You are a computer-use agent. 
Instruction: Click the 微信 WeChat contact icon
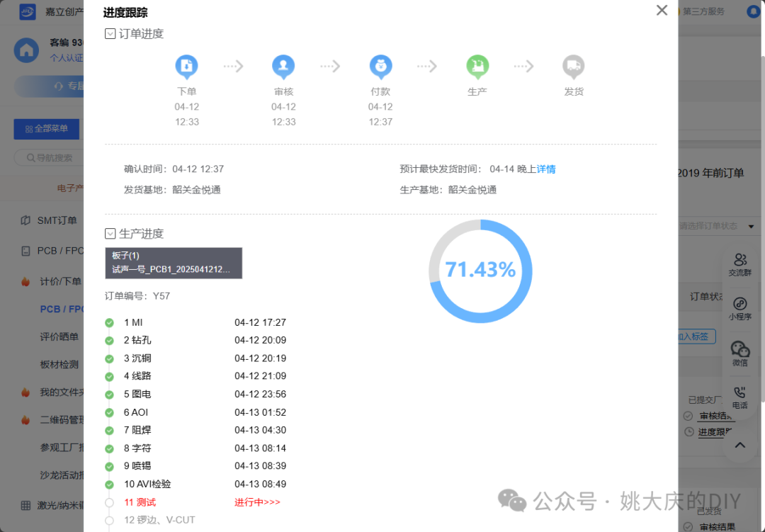(740, 353)
